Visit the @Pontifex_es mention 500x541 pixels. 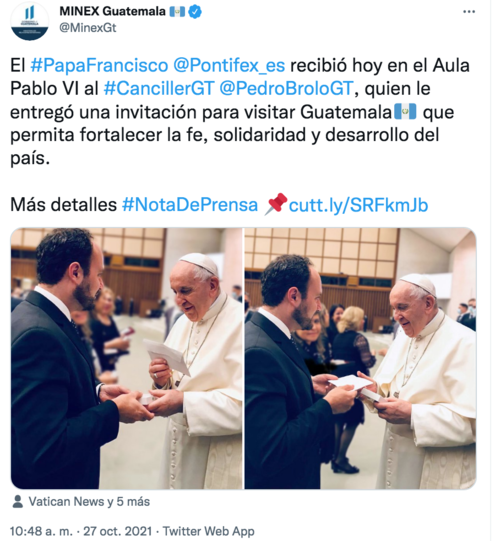229,65
